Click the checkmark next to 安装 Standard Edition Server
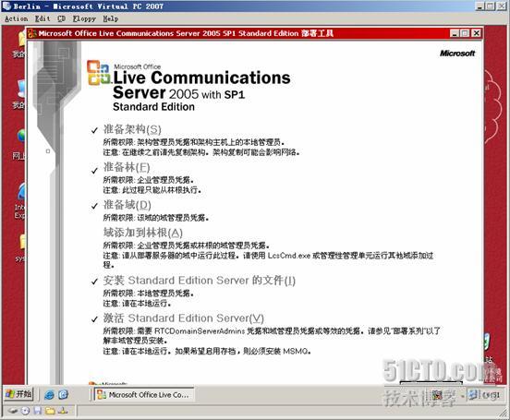 click(94, 282)
